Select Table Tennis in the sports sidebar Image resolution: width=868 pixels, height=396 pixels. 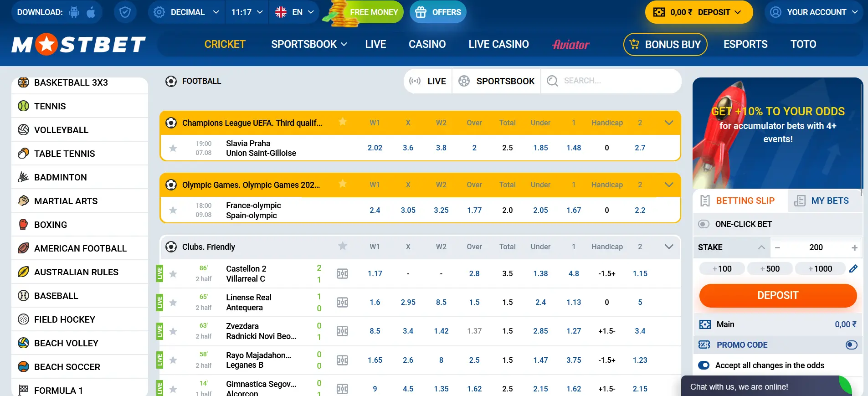point(80,154)
